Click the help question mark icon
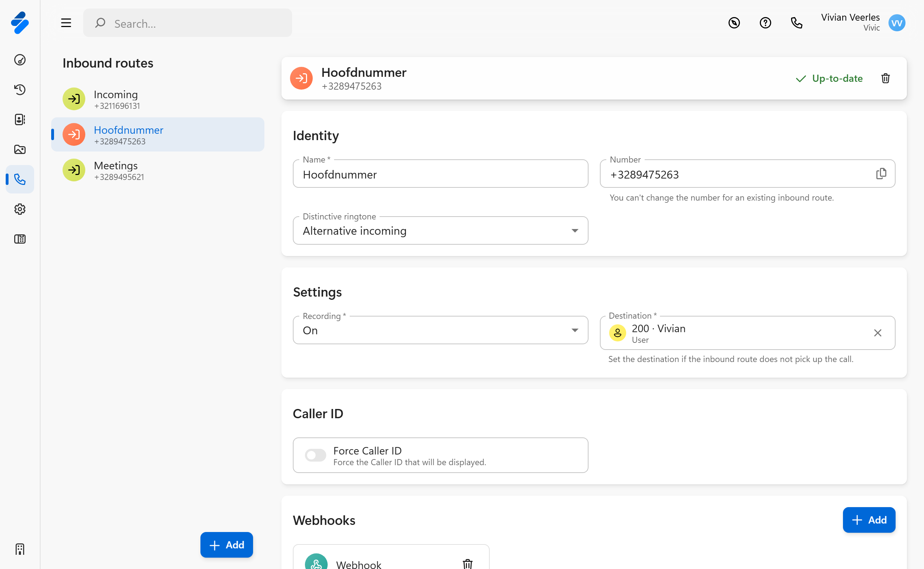Viewport: 924px width, 569px height. [765, 23]
